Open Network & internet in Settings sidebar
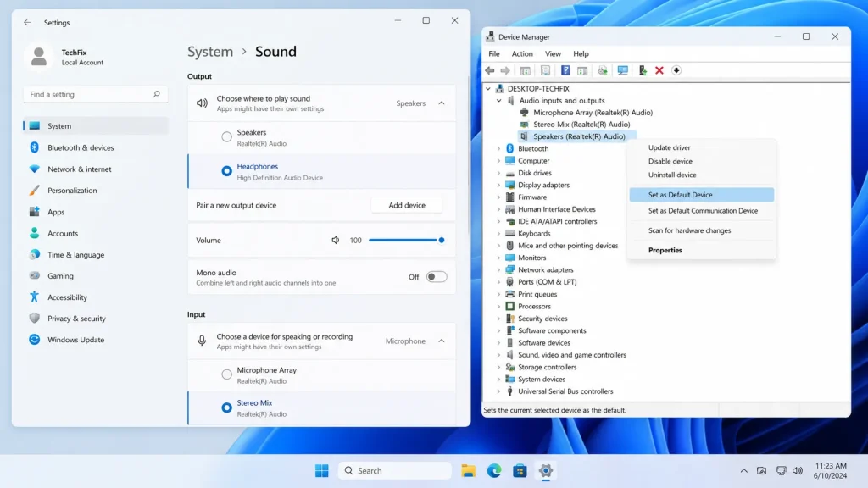The height and width of the screenshot is (488, 868). pyautogui.click(x=95, y=169)
